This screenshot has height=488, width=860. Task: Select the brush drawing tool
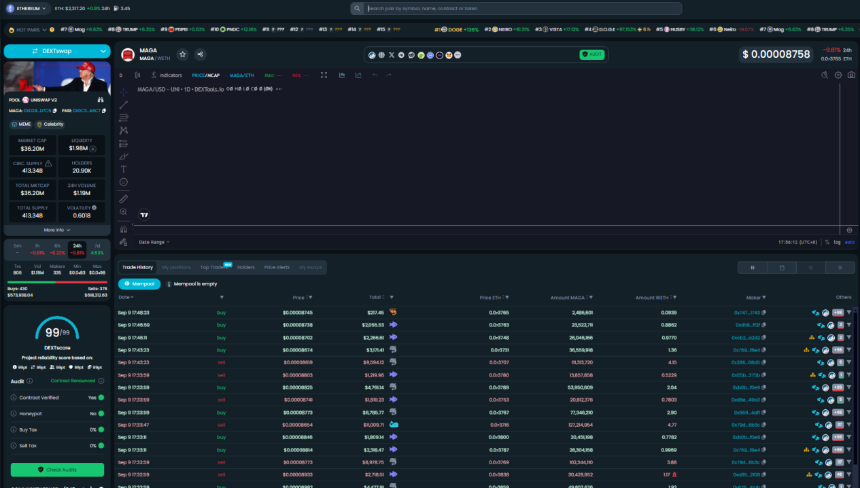[x=123, y=157]
